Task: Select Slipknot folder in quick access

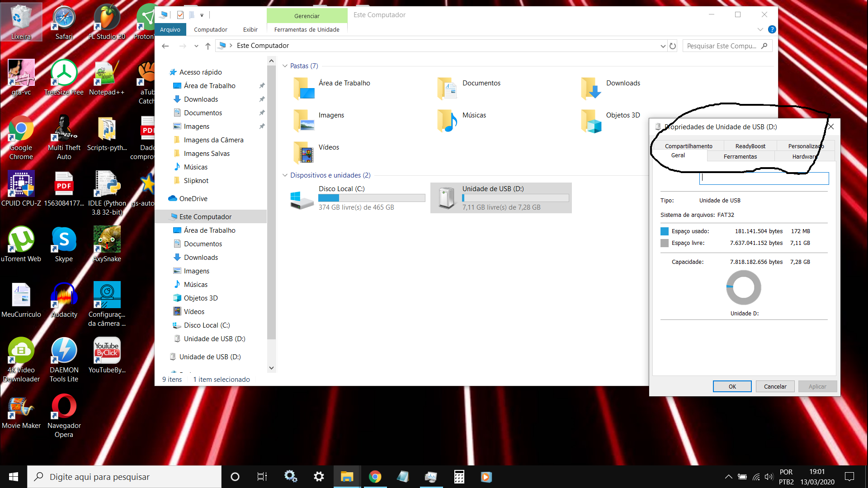Action: pos(196,180)
